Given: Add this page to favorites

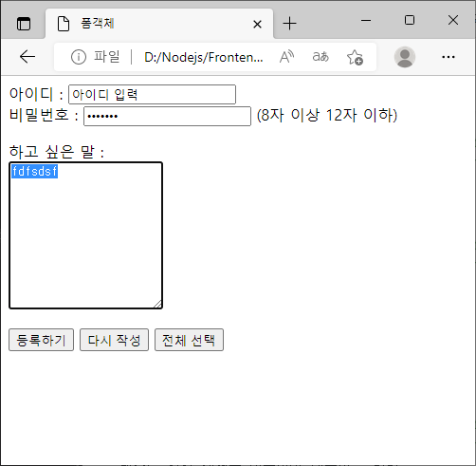Looking at the screenshot, I should [355, 57].
